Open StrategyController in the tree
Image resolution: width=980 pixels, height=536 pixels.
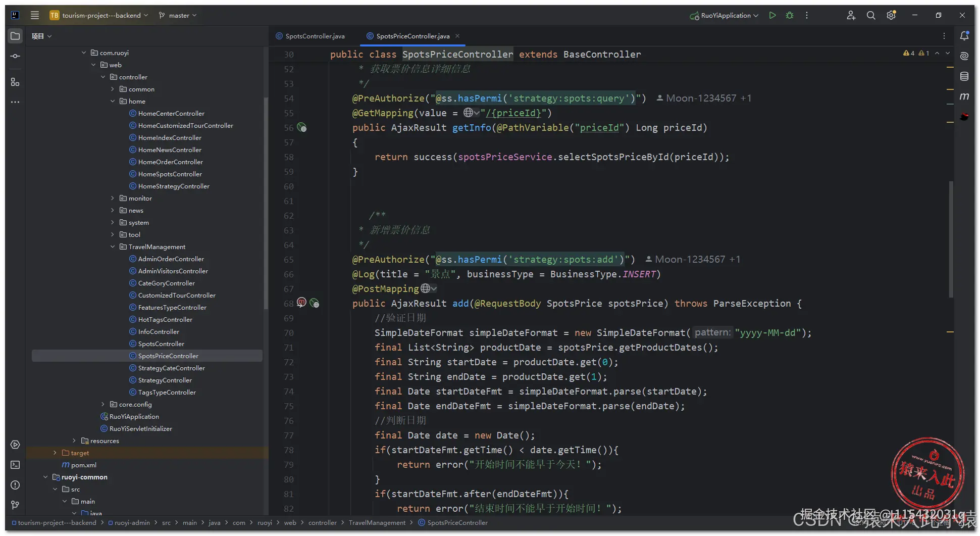click(165, 380)
